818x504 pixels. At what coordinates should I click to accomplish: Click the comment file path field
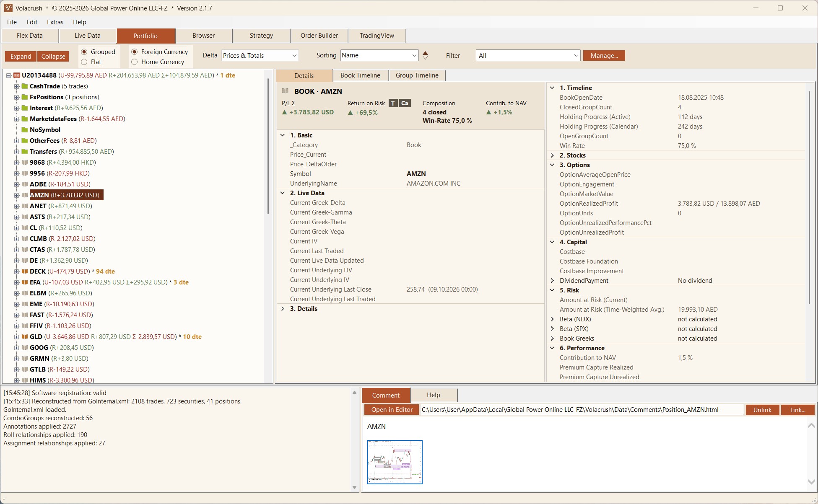coord(582,410)
